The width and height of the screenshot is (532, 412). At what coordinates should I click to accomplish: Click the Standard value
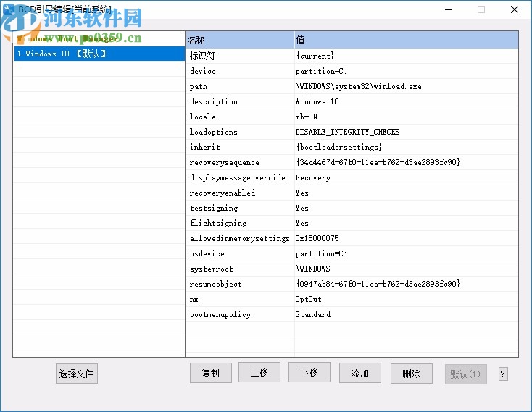tap(313, 314)
